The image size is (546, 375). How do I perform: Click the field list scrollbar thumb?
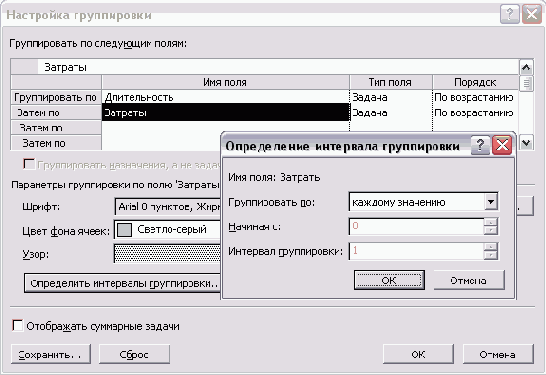coord(526,83)
